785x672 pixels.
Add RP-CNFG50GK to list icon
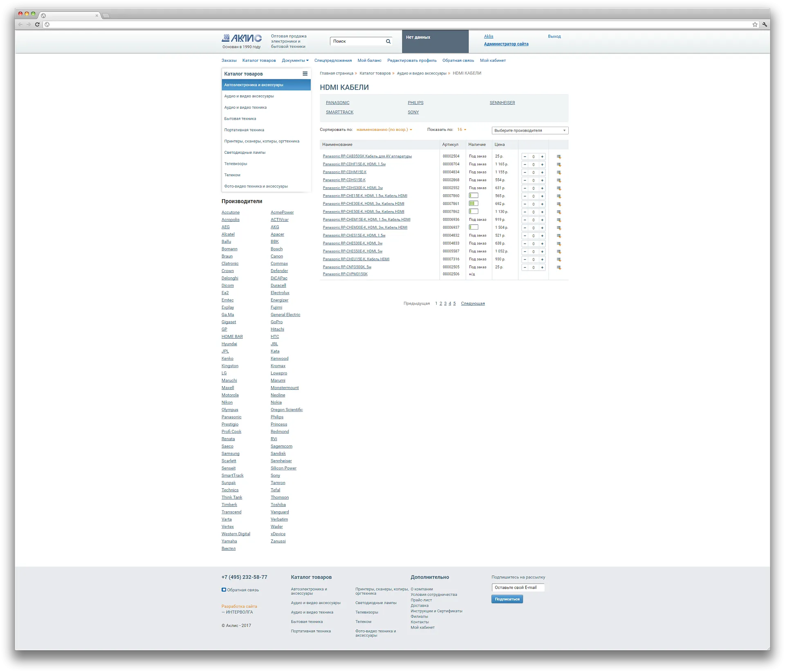[x=558, y=267]
